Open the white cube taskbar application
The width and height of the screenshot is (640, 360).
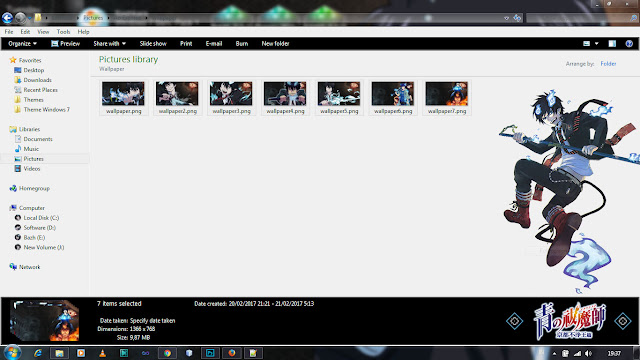click(x=189, y=353)
